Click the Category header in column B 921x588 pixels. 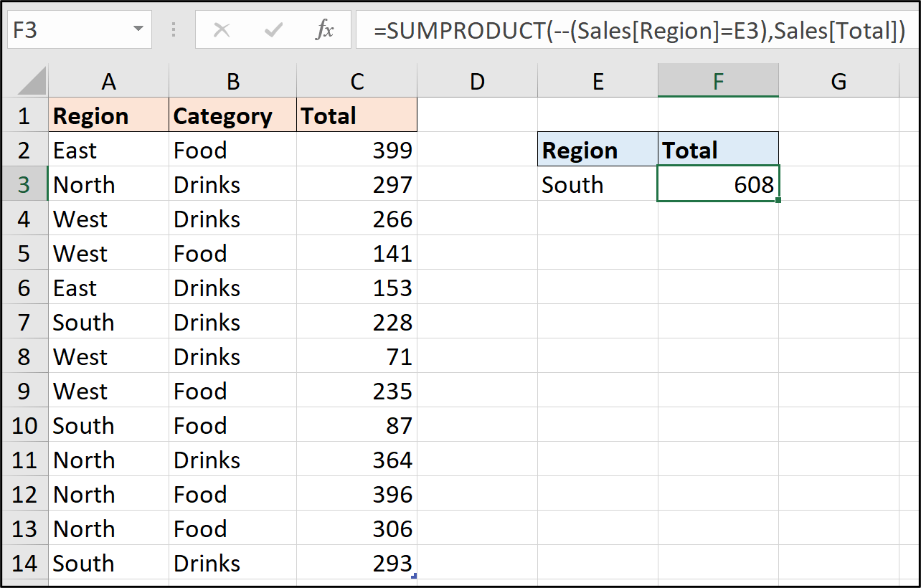point(232,115)
